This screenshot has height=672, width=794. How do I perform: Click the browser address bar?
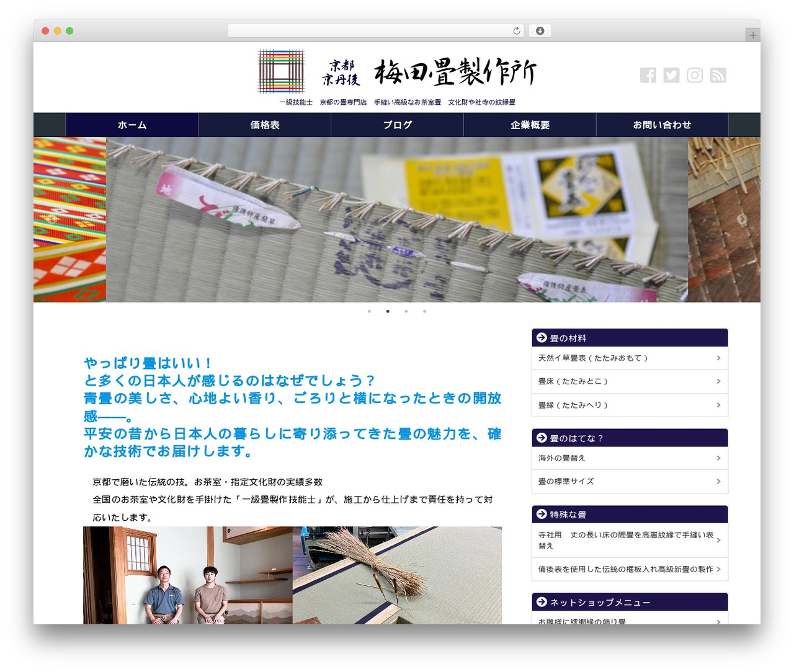coord(376,31)
